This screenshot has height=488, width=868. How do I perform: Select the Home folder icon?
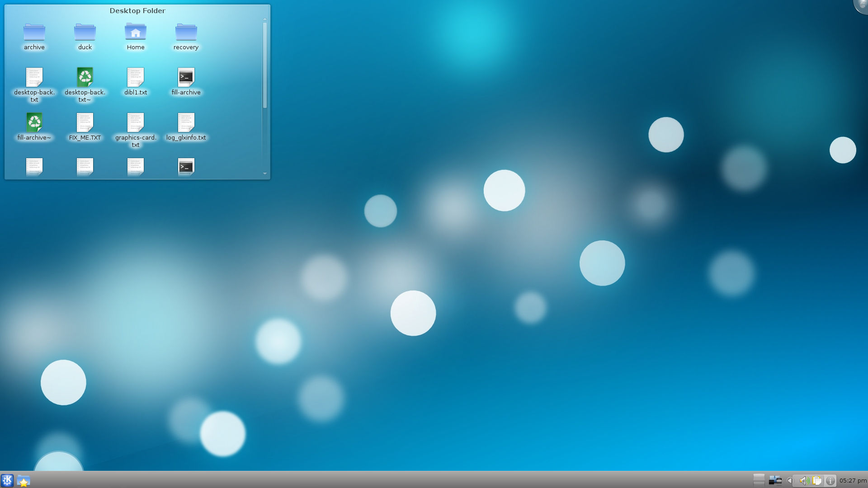pyautogui.click(x=136, y=37)
